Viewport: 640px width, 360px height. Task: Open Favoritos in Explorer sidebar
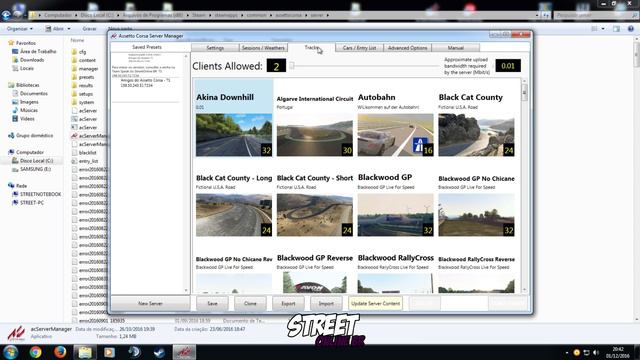click(25, 43)
